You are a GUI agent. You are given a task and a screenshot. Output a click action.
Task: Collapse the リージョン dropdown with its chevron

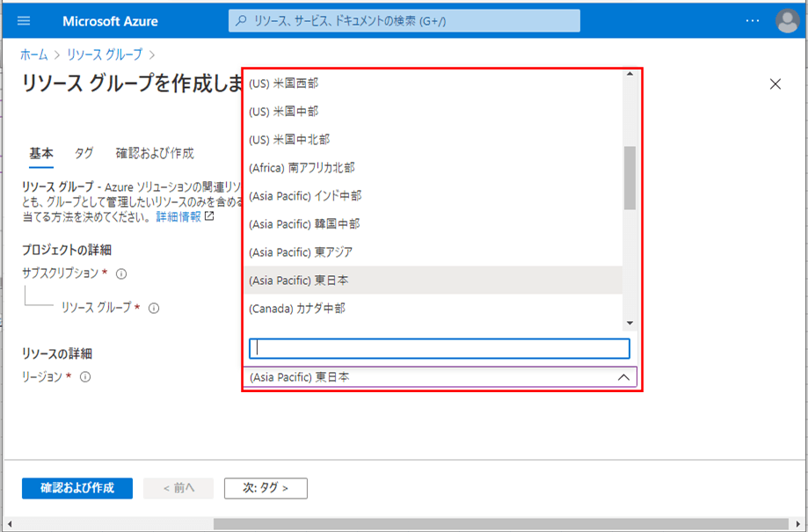(x=622, y=377)
